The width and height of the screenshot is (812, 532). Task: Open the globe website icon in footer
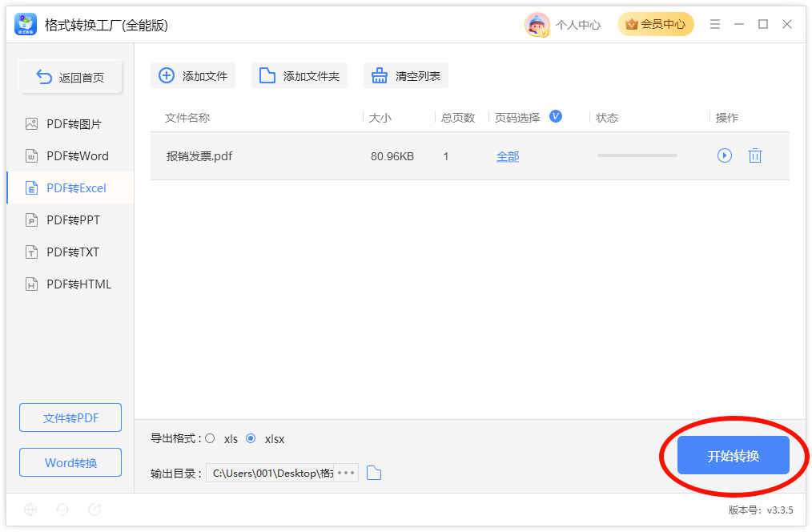click(30, 510)
